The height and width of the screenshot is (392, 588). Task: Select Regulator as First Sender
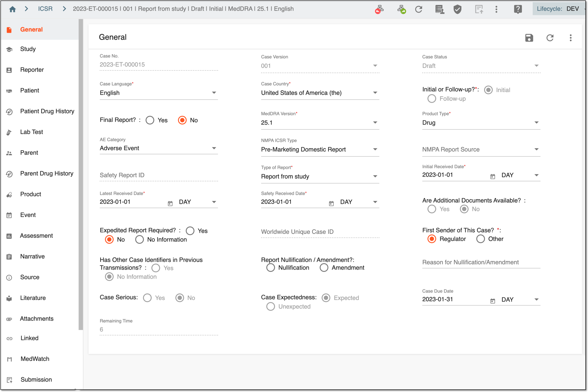pyautogui.click(x=432, y=239)
